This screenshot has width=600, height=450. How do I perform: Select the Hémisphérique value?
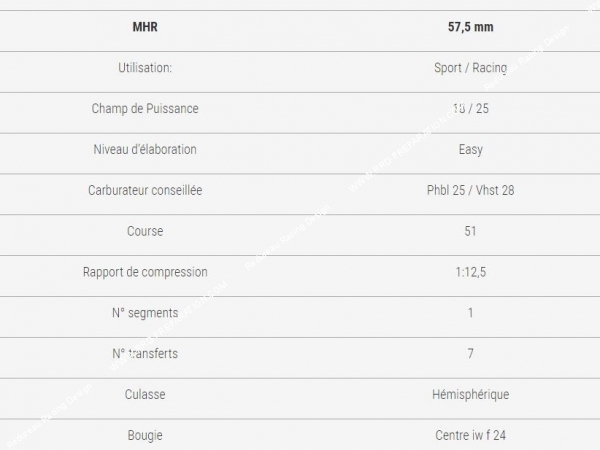pos(470,395)
